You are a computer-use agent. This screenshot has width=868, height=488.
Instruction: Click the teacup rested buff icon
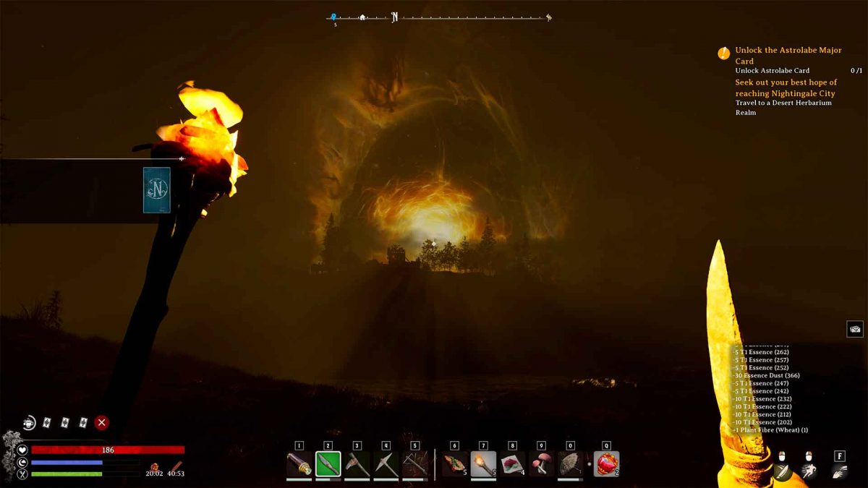point(29,422)
